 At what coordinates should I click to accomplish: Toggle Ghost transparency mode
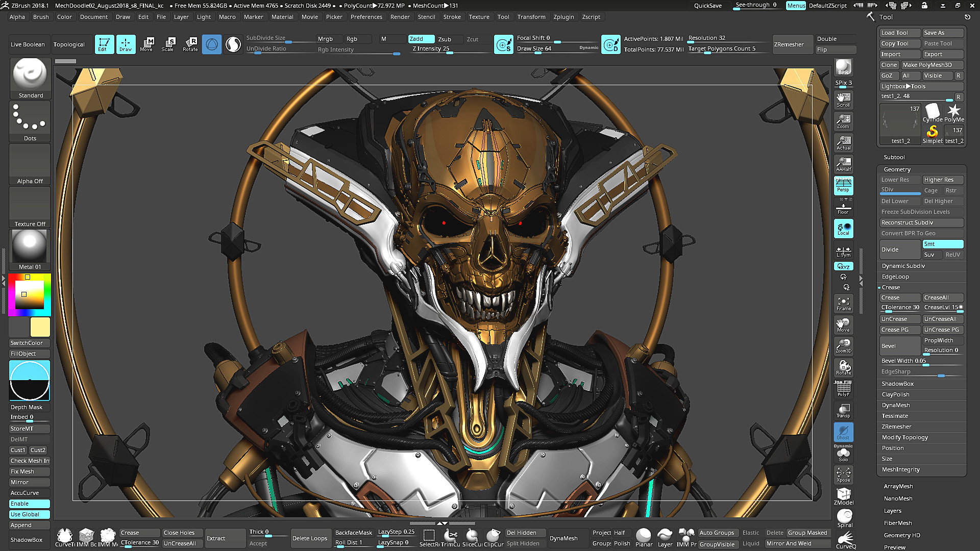pyautogui.click(x=843, y=433)
